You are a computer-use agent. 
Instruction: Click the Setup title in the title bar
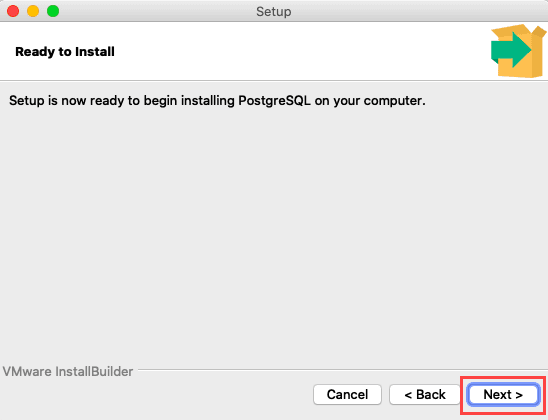pyautogui.click(x=274, y=12)
